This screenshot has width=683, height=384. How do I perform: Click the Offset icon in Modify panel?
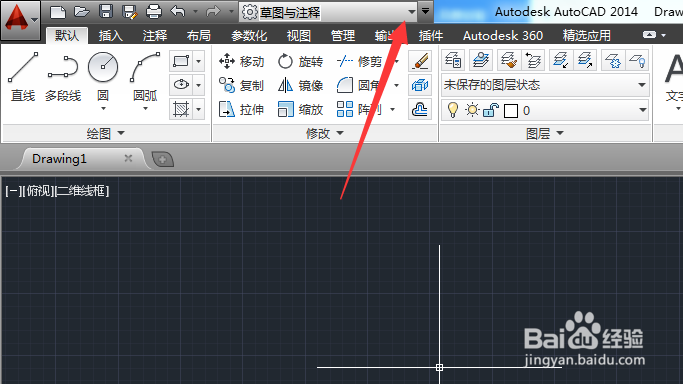pyautogui.click(x=420, y=109)
